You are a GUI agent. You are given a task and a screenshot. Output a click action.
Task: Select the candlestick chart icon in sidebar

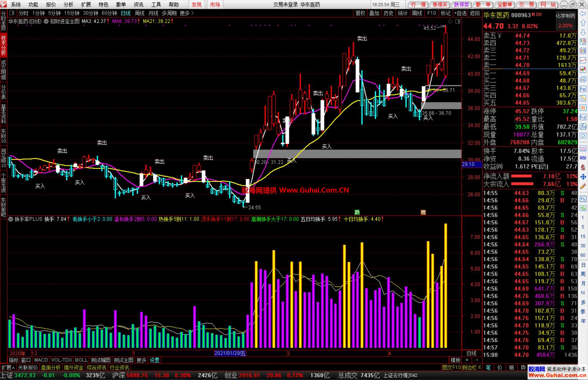tap(583, 70)
